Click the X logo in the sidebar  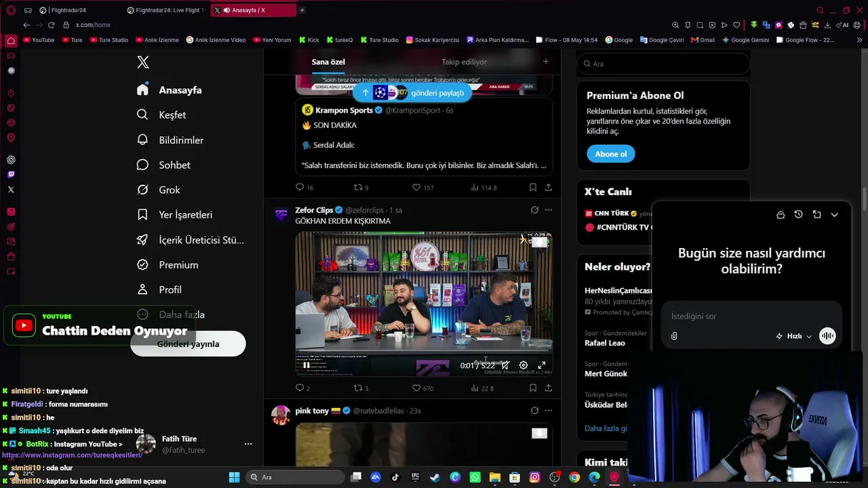(x=142, y=62)
